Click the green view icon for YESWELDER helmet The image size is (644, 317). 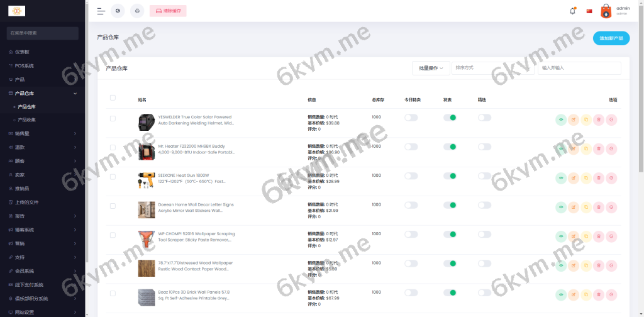click(561, 119)
